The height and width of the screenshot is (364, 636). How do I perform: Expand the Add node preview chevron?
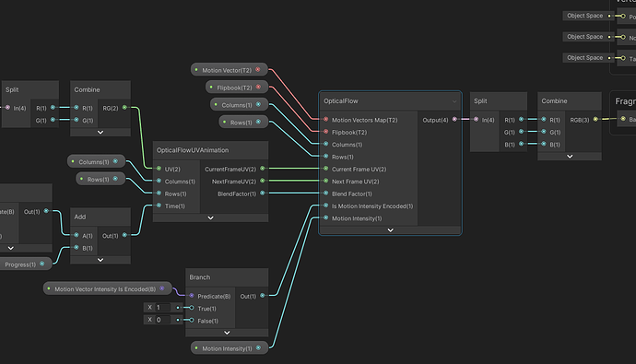tap(100, 260)
